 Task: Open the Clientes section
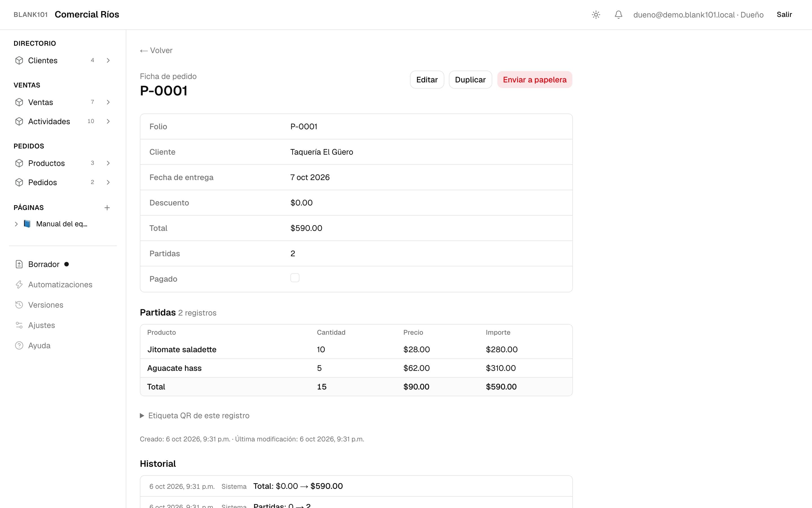pos(43,60)
